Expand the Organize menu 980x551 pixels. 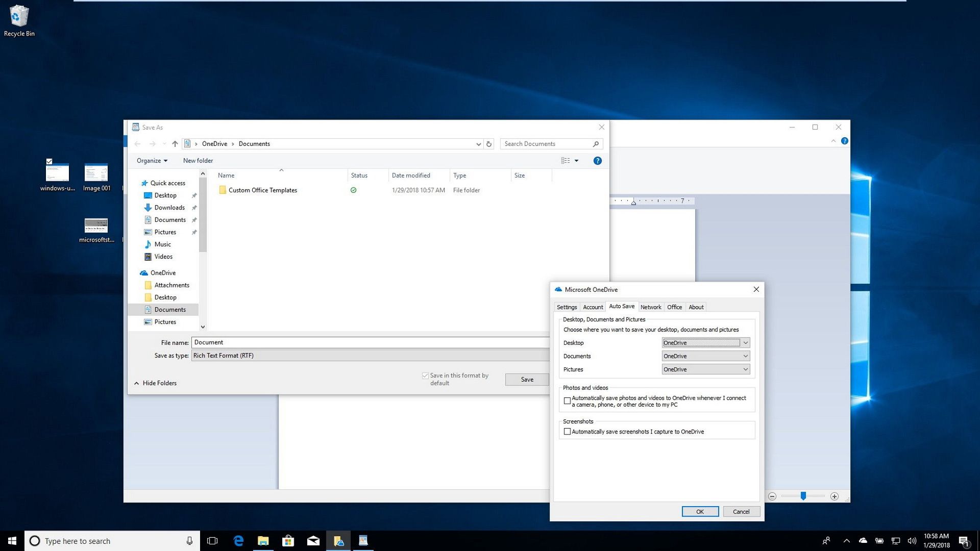(x=151, y=160)
